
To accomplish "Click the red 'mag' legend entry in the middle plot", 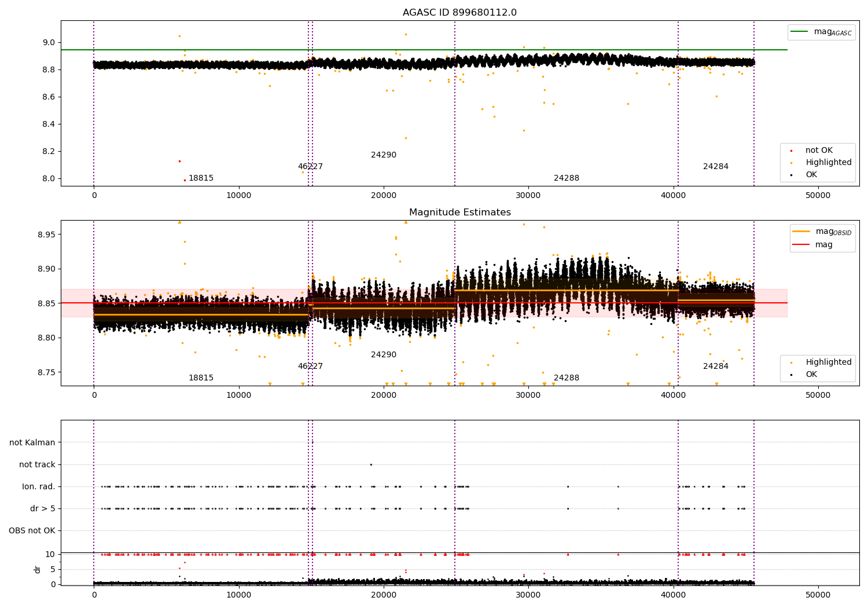I will (812, 245).
